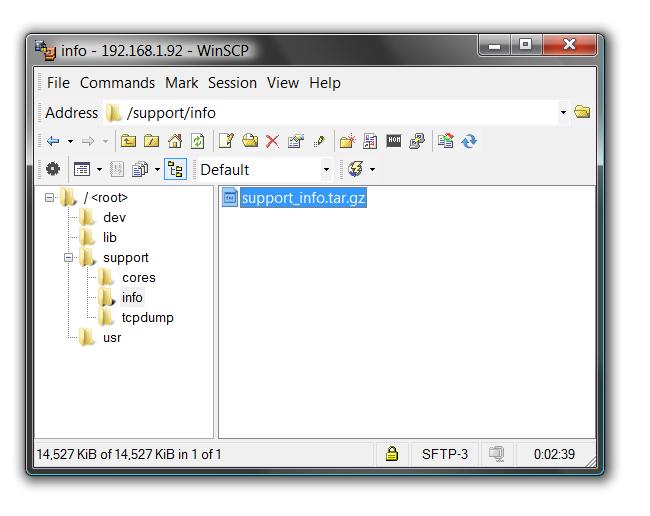650x516 pixels.
Task: Select the cores folder in the tree
Action: (x=138, y=278)
